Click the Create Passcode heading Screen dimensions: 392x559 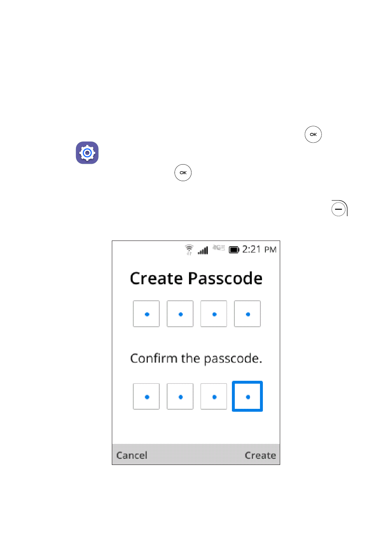tap(196, 278)
